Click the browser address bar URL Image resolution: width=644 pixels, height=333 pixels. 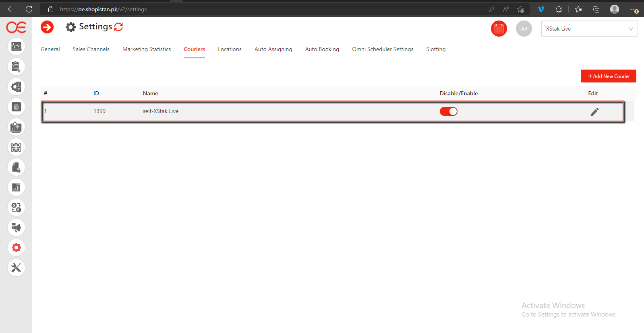point(103,9)
